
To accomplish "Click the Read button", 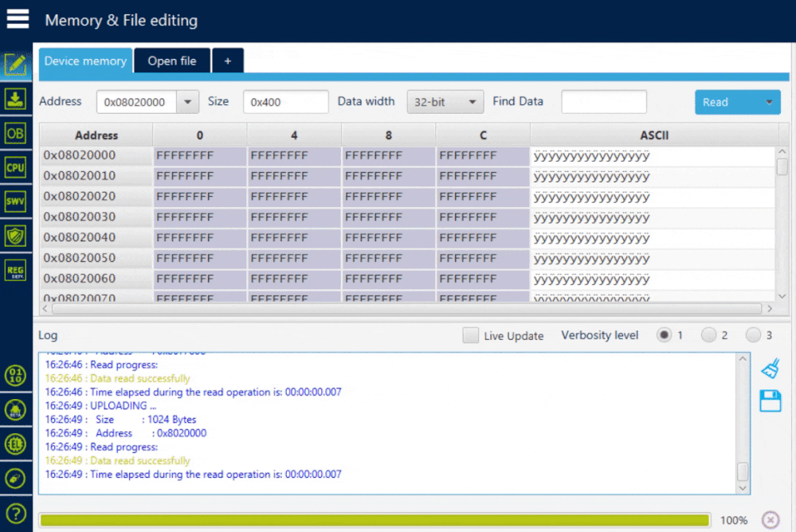I will point(727,102).
